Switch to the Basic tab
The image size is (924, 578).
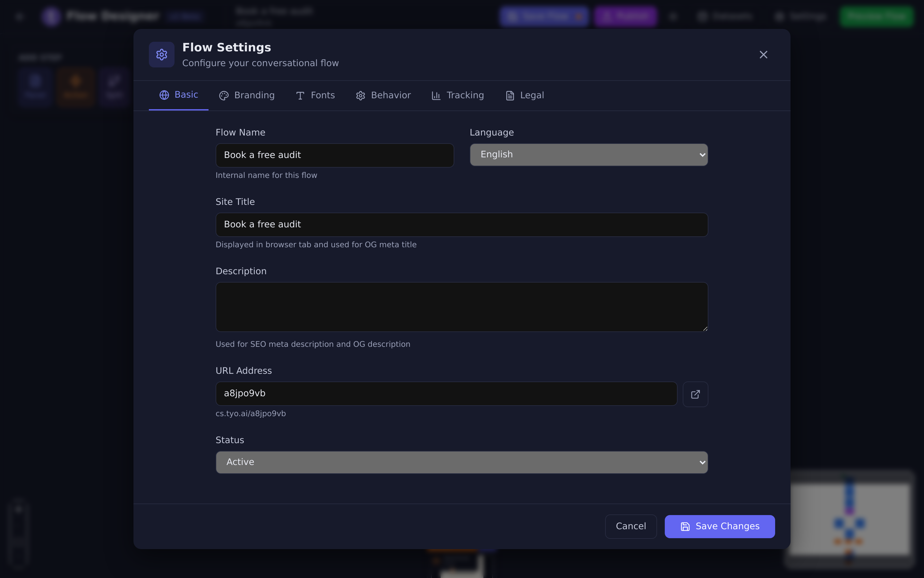[x=179, y=95]
